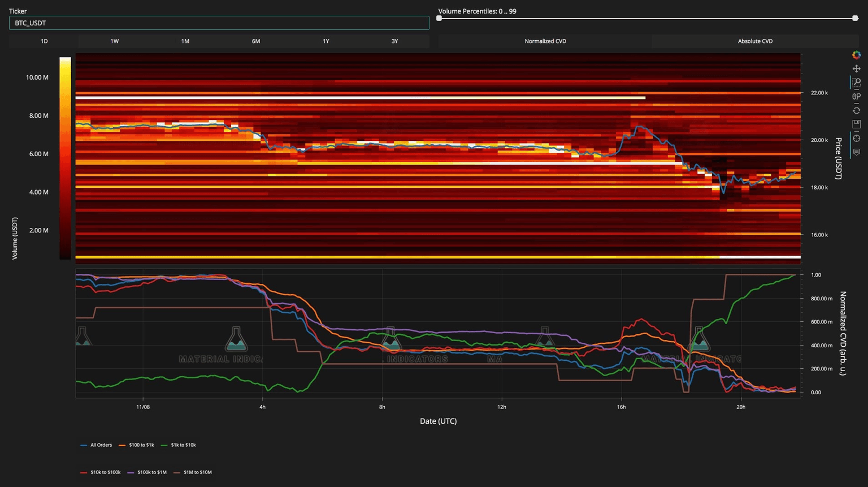Save the chart as an image
The width and height of the screenshot is (868, 487).
click(856, 124)
